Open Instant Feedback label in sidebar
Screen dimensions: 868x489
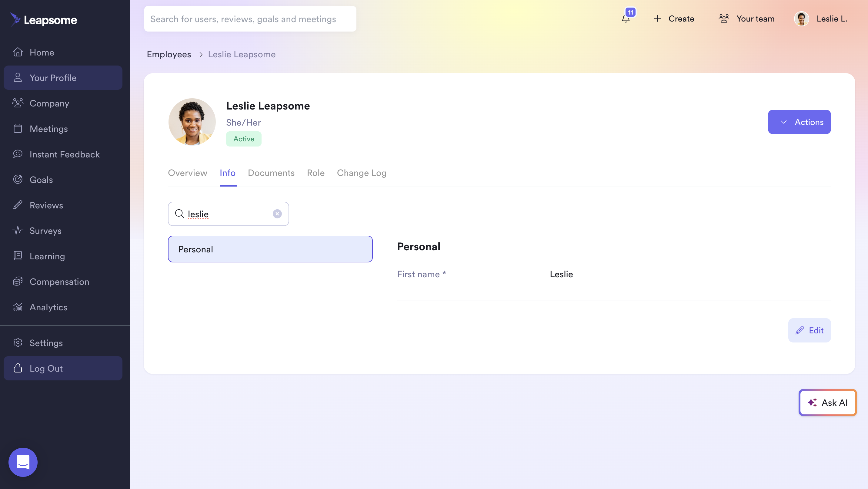(x=65, y=154)
